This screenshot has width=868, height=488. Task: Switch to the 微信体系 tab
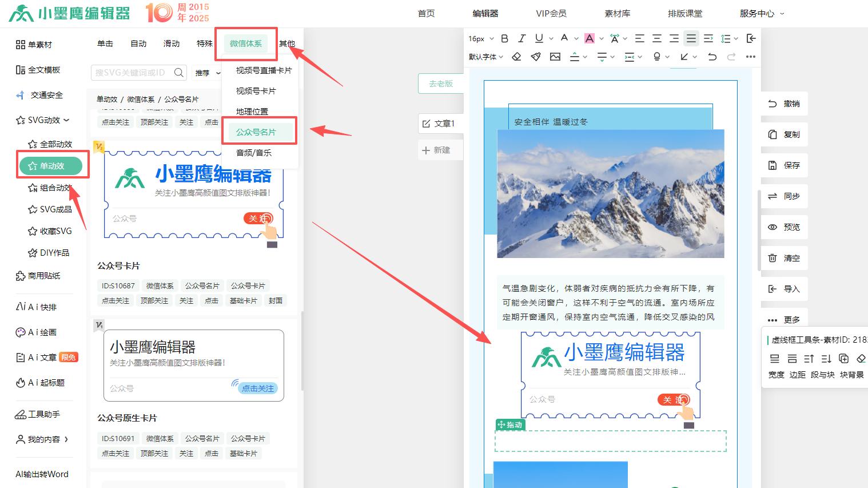[x=246, y=43]
